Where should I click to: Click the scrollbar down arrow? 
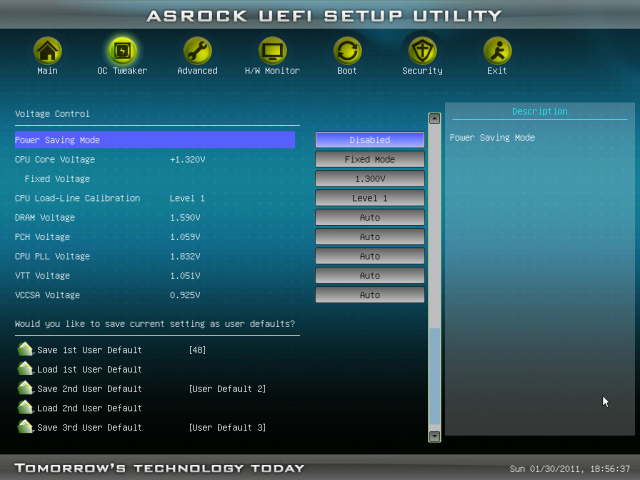click(434, 436)
